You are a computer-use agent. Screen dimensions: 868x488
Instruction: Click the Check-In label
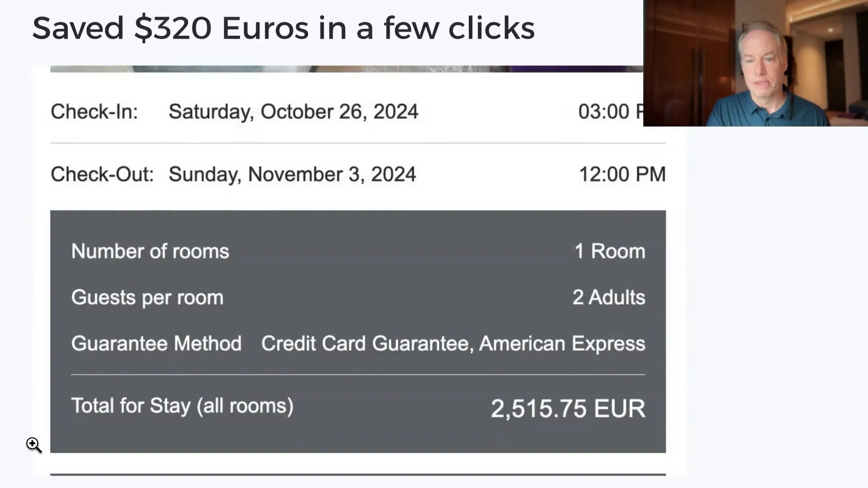click(94, 112)
